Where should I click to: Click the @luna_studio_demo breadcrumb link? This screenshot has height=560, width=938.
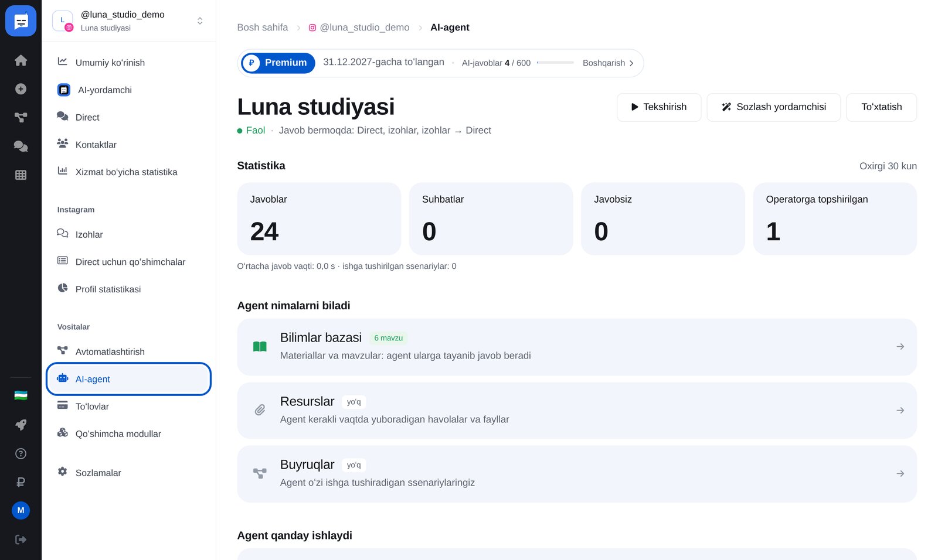pos(359,28)
